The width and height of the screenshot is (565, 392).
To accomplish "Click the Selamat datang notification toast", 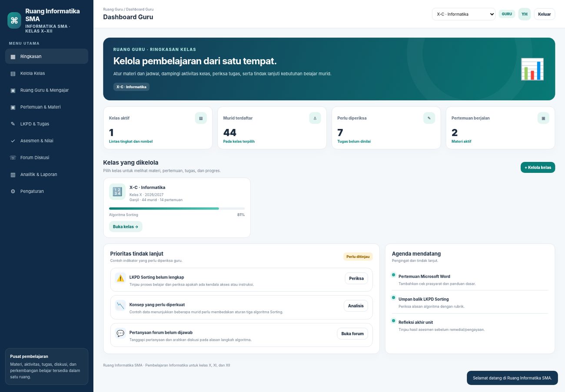I will tap(512, 378).
